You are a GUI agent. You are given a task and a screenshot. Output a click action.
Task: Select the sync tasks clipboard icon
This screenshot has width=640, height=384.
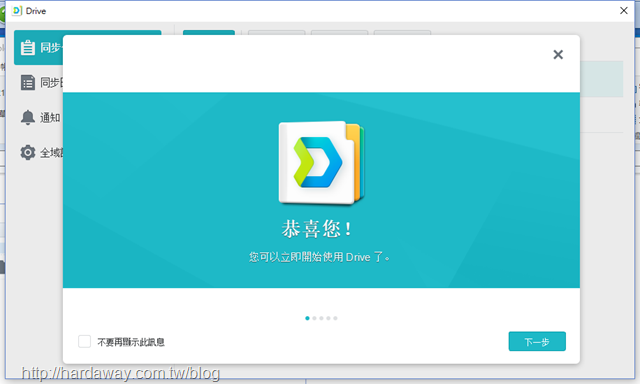28,47
